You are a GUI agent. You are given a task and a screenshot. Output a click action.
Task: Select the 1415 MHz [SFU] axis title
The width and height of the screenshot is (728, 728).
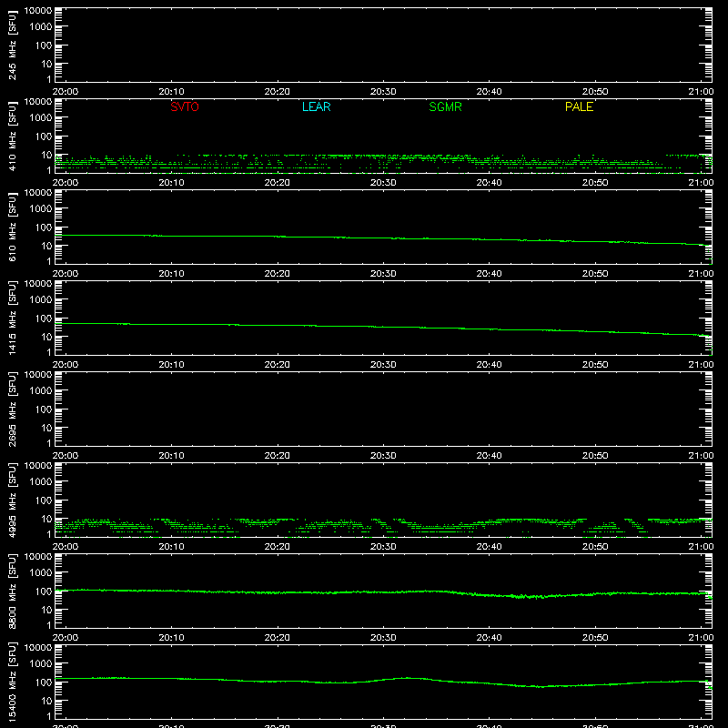[12, 318]
